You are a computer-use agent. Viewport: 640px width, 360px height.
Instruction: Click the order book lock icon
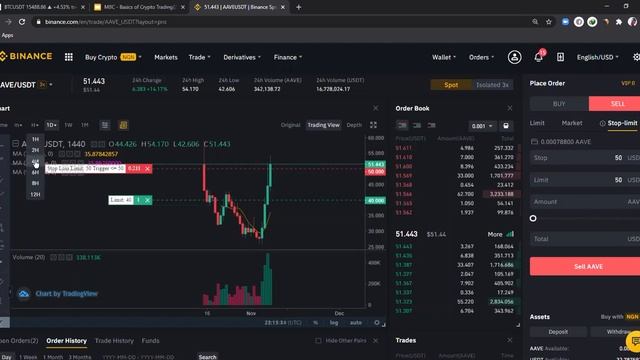[x=506, y=126]
